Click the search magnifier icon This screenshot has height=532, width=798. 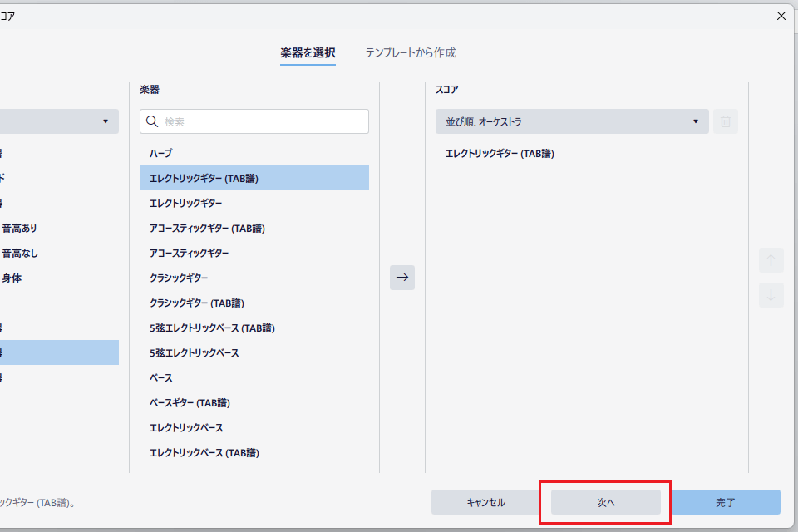152,121
